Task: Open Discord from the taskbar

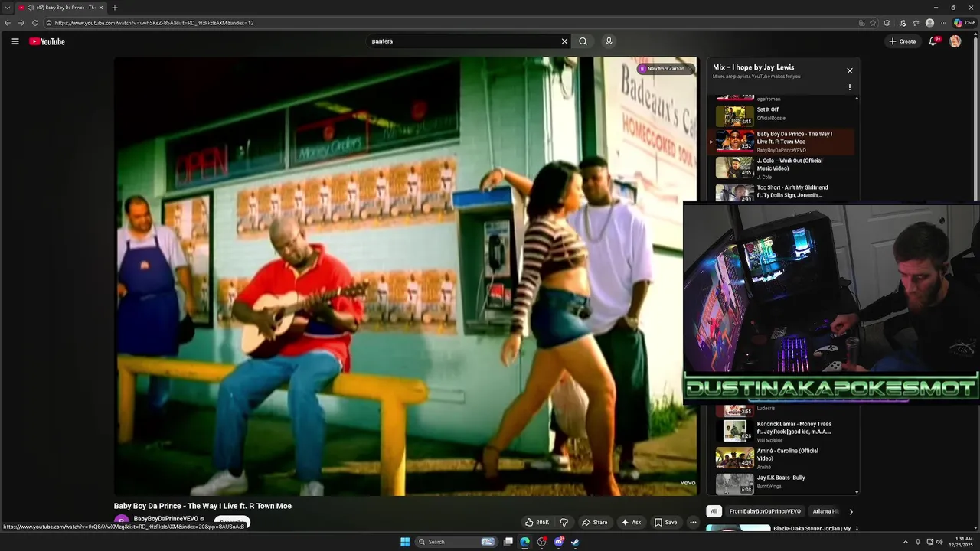Action: [558, 542]
